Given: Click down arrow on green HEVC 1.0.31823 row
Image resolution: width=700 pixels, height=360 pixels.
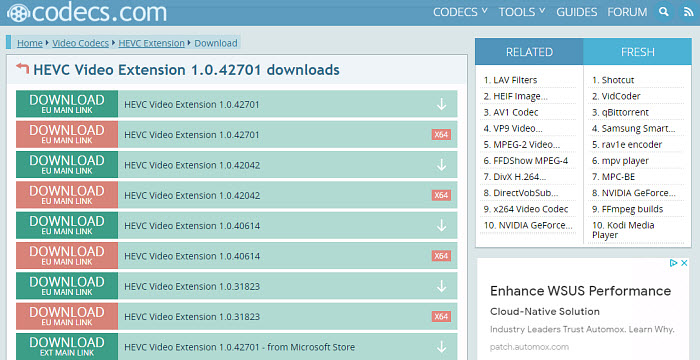Looking at the screenshot, I should point(442,286).
